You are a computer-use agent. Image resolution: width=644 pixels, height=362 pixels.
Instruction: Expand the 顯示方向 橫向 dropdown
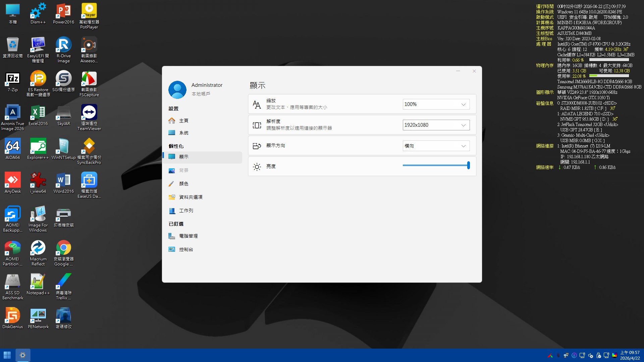click(436, 146)
